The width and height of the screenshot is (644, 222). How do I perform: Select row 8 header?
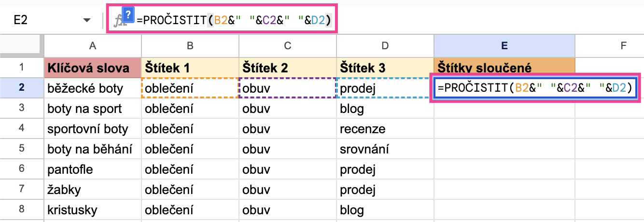(22, 210)
